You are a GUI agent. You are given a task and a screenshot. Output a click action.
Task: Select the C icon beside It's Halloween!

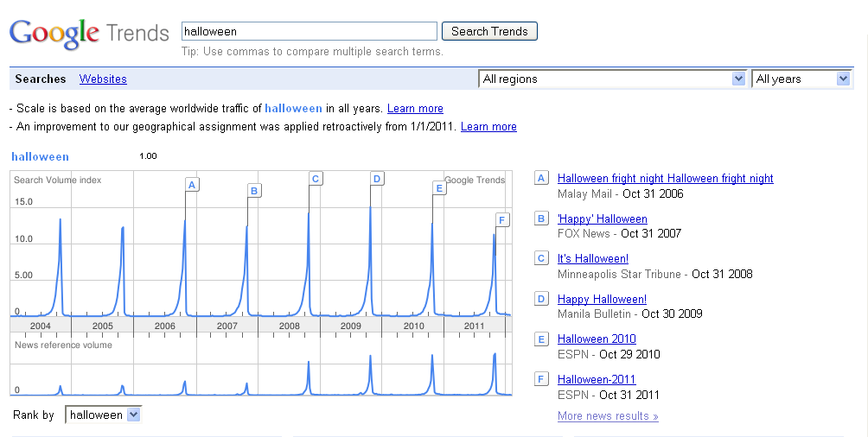(x=541, y=258)
